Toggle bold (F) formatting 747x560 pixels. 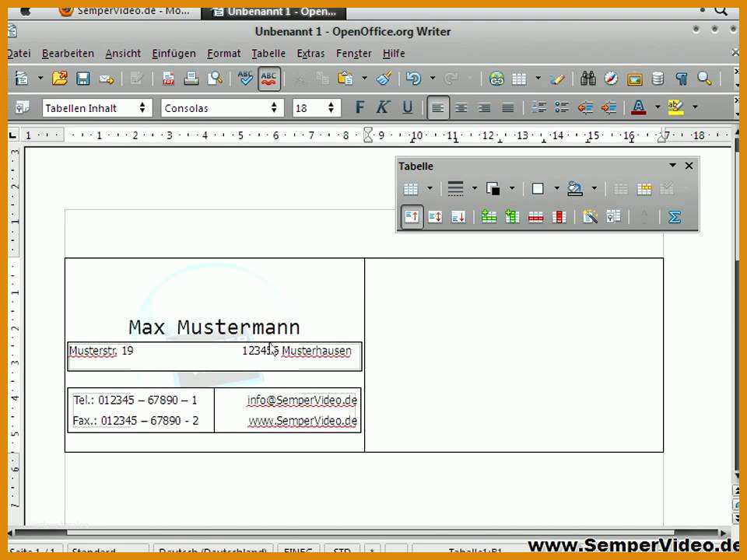coord(360,107)
